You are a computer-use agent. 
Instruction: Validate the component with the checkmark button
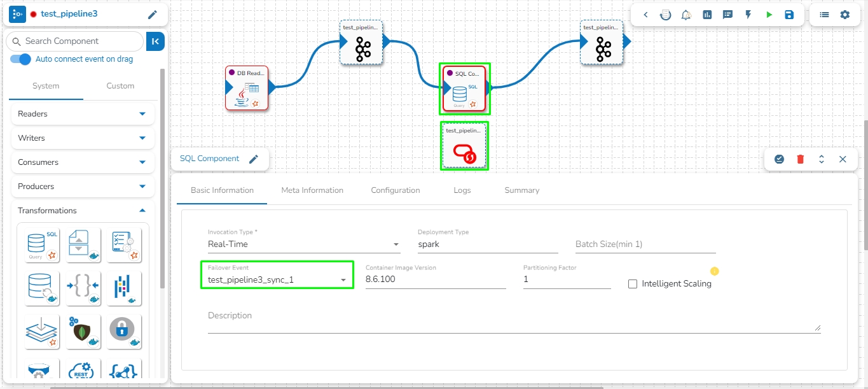point(779,159)
